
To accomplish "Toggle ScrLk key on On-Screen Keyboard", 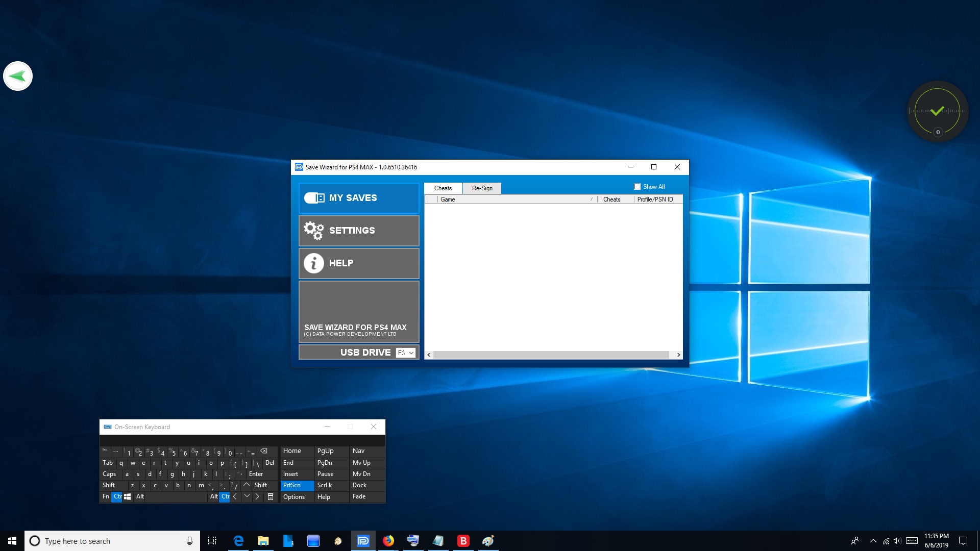I will pyautogui.click(x=331, y=485).
